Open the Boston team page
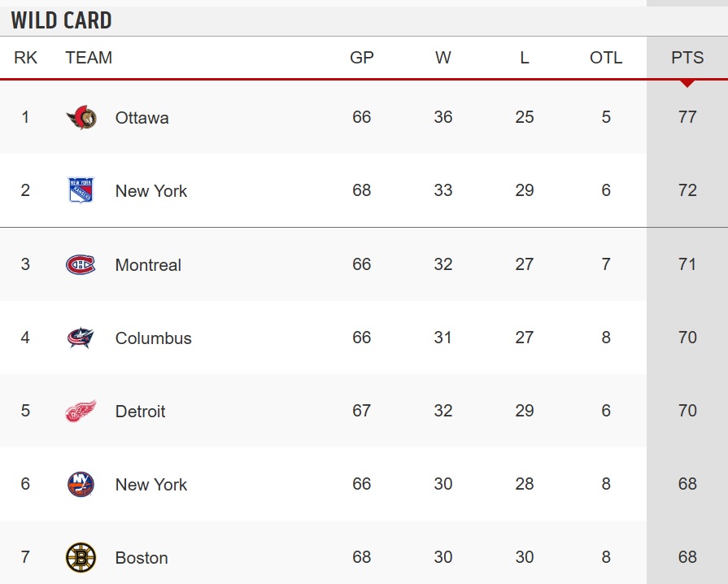 [x=142, y=557]
